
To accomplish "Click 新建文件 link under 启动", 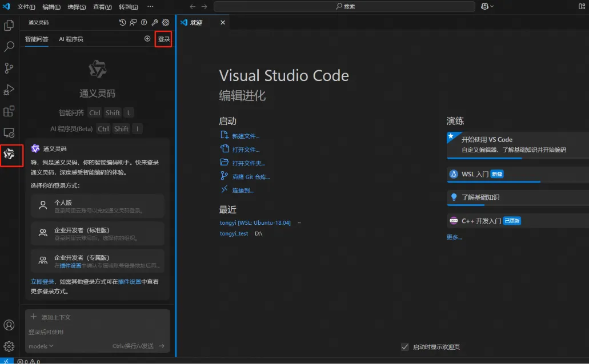I will pyautogui.click(x=245, y=136).
